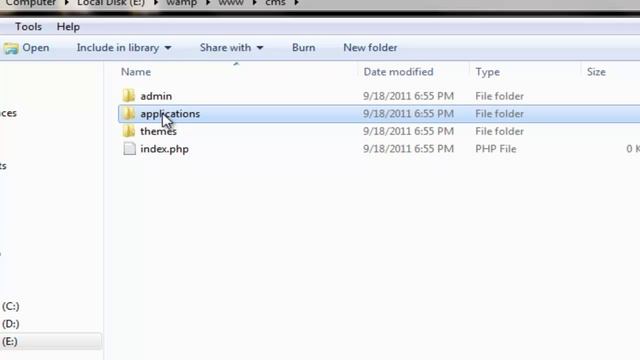Select the (E:) drive in sidebar
This screenshot has height=360, width=640.
pos(10,341)
